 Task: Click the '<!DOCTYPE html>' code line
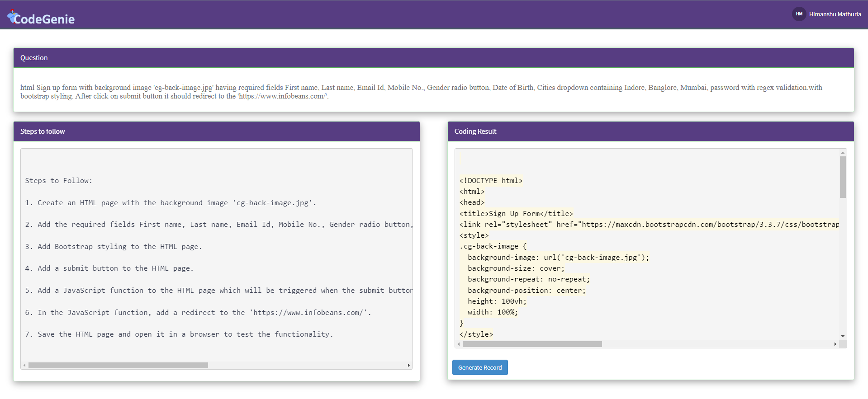click(x=491, y=181)
